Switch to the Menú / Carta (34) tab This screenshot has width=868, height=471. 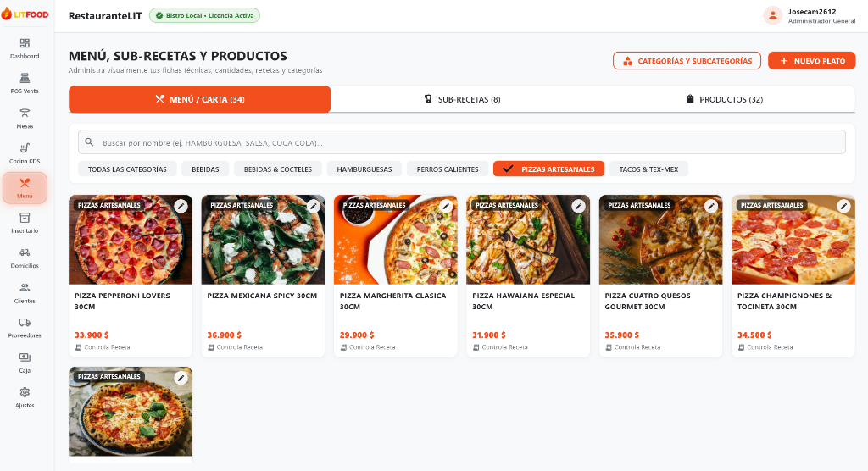click(200, 99)
